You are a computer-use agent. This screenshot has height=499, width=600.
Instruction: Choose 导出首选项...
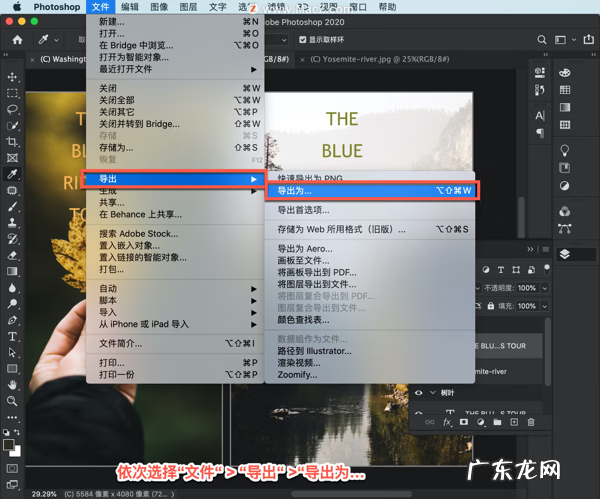pos(370,210)
